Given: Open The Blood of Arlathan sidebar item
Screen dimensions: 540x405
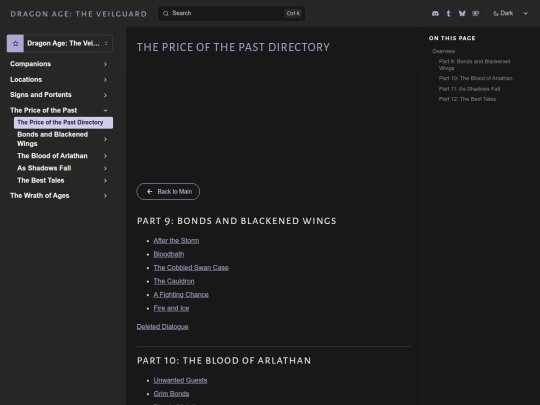Looking at the screenshot, I should pos(52,156).
